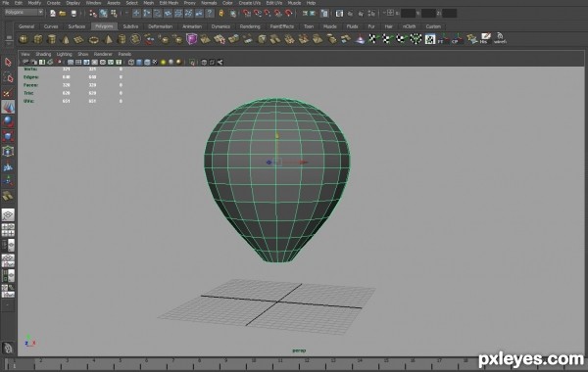Toggle the first snap magnet icon
Image resolution: width=588 pixels, height=372 pixels.
pyautogui.click(x=246, y=14)
